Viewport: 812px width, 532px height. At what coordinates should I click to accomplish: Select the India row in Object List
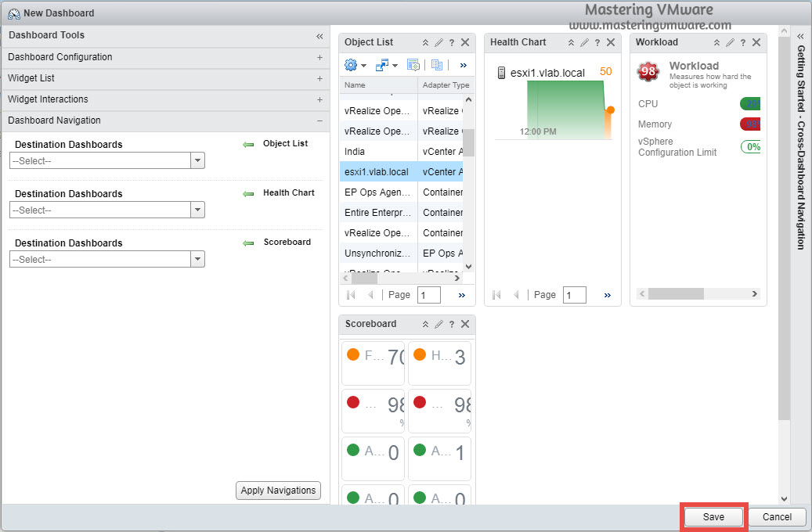(402, 152)
